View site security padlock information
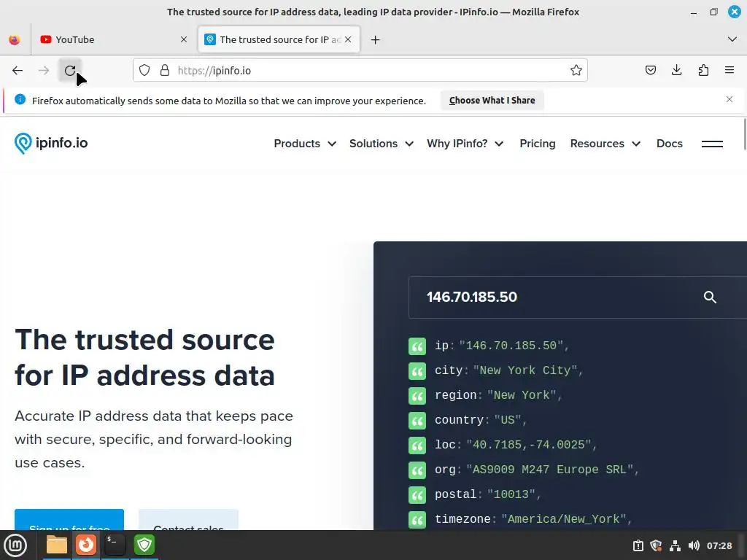Viewport: 747px width, 560px height. [x=165, y=71]
